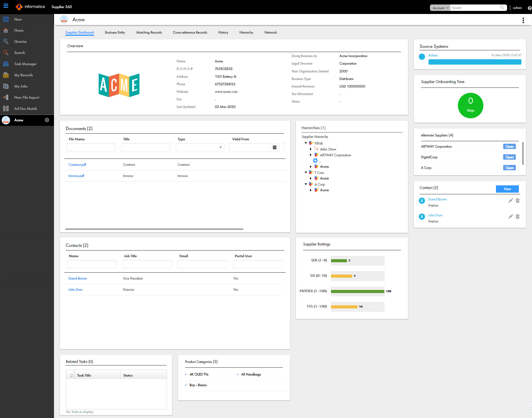Open the hamburger menu icon
The image size is (532, 418).
(6, 6)
